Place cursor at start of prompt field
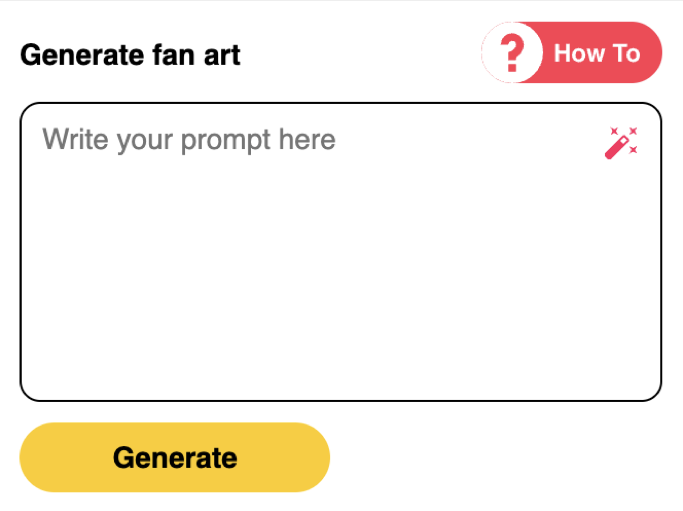 click(46, 139)
